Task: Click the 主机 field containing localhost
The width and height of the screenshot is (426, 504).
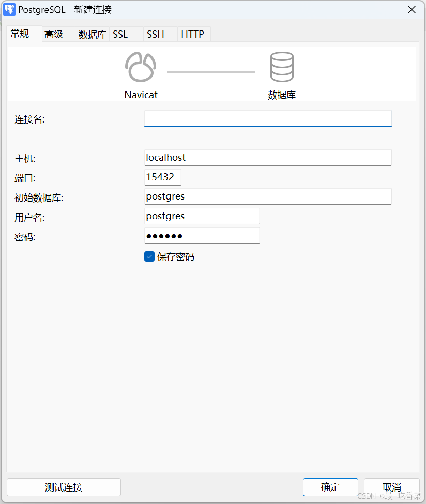Action: point(268,158)
